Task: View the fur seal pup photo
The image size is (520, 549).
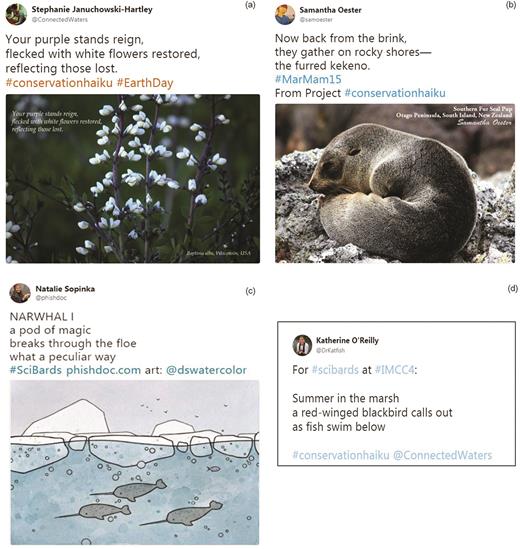Action: 395,183
